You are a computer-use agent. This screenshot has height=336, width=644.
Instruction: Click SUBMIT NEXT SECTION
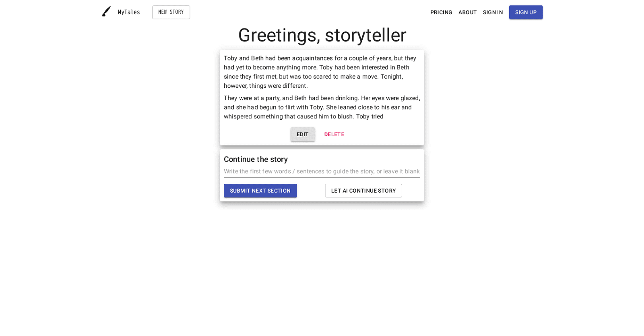(260, 191)
